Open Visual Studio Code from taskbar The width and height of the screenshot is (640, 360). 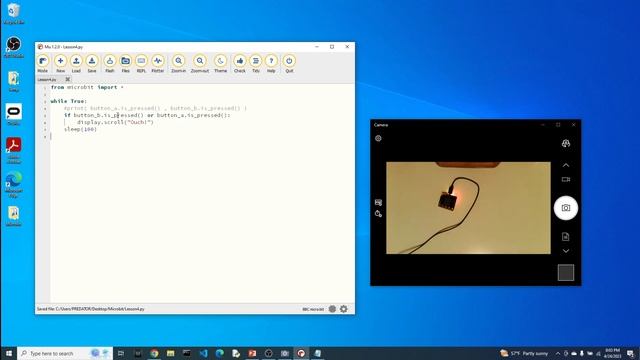(203, 353)
